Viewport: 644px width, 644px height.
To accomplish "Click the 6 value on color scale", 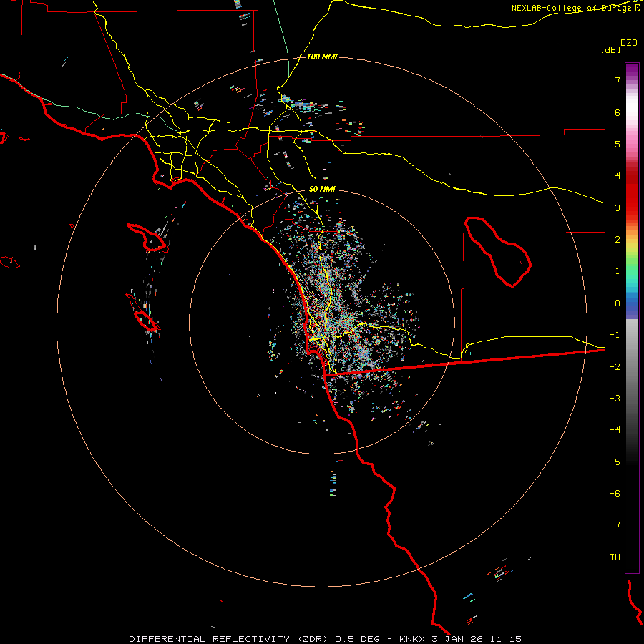I will [x=618, y=112].
